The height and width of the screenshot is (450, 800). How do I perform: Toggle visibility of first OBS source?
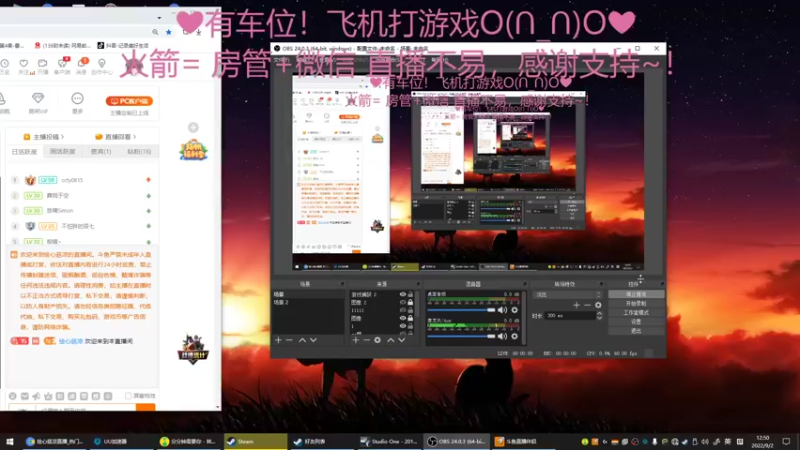[x=403, y=294]
